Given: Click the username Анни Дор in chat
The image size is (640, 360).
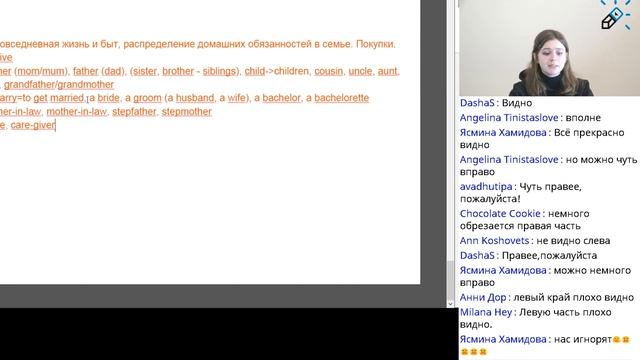Looking at the screenshot, I should tap(483, 298).
